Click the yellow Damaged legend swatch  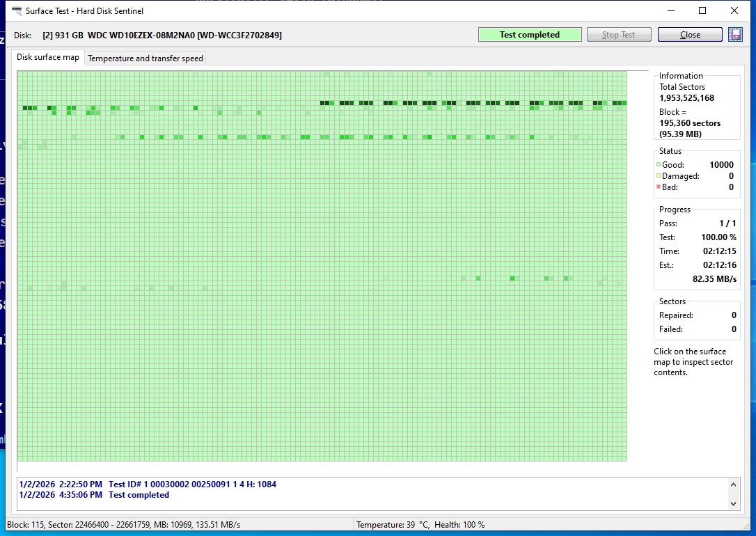click(659, 176)
